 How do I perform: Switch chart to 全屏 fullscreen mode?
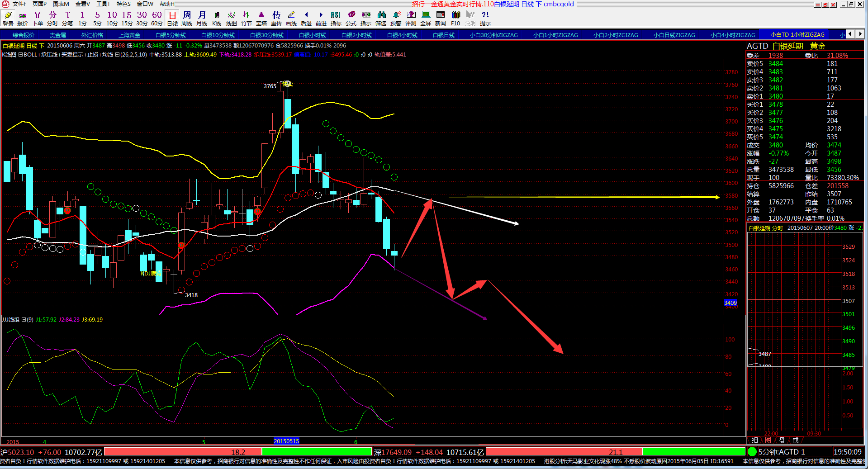pos(426,19)
